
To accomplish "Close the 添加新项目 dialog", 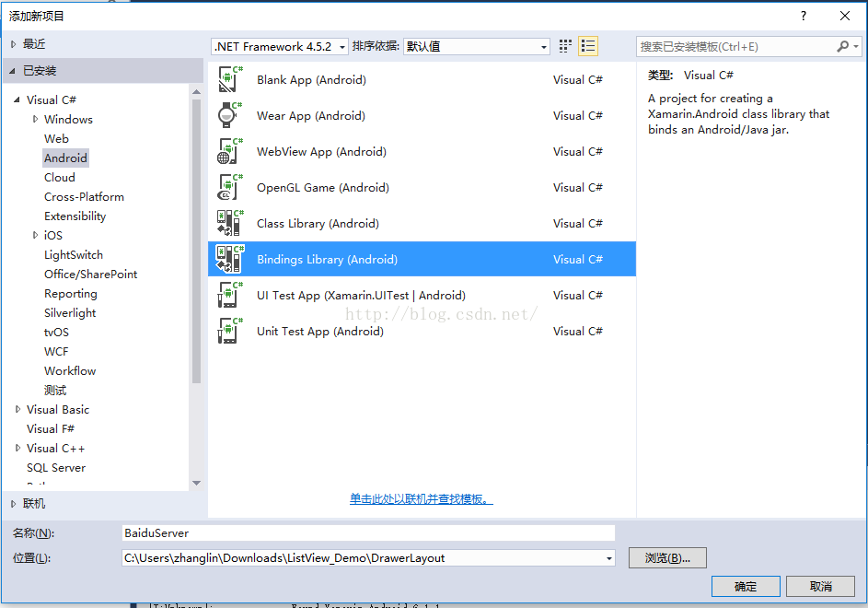I will [x=845, y=16].
